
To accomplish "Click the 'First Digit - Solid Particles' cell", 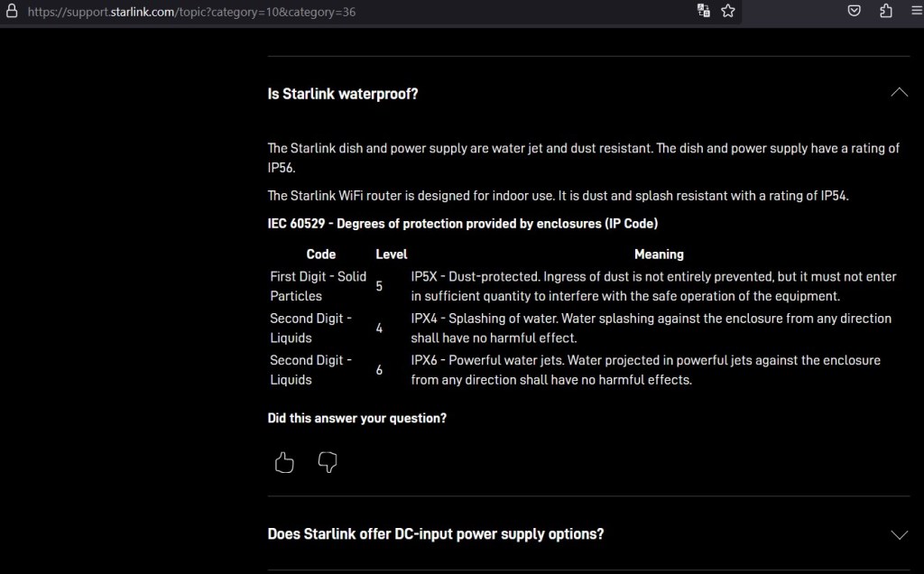I will [318, 286].
